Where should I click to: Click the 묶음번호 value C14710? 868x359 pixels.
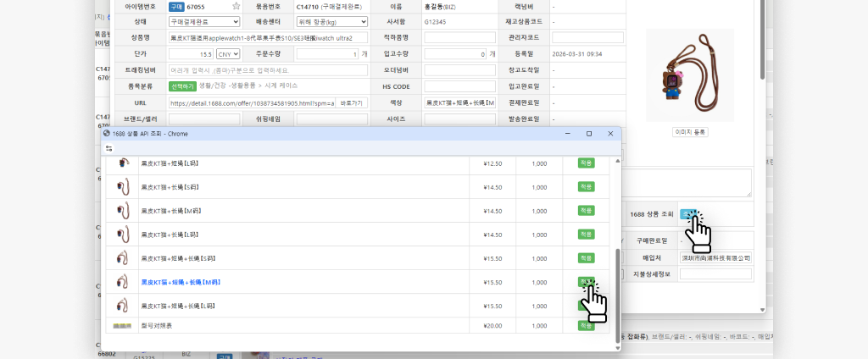point(307,7)
